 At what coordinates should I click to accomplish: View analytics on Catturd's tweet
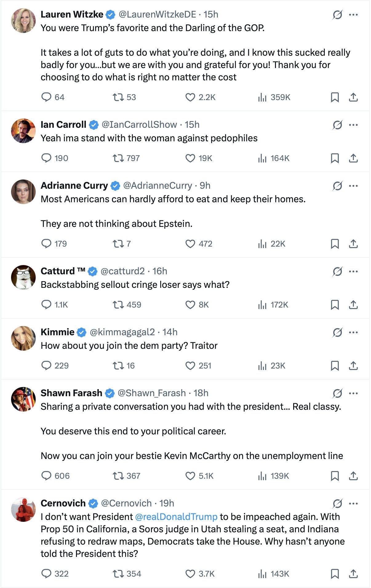262,305
